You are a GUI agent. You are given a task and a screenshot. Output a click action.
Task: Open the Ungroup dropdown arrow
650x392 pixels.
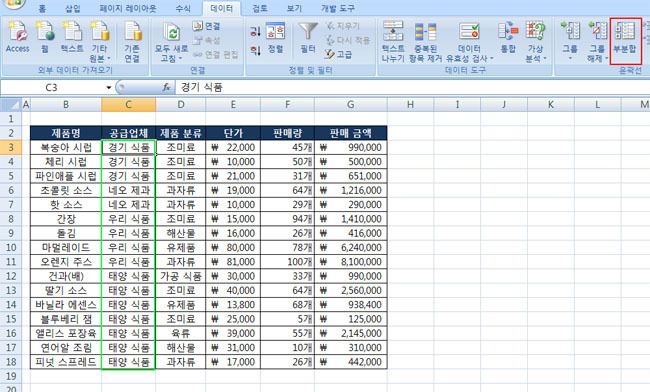(606, 59)
